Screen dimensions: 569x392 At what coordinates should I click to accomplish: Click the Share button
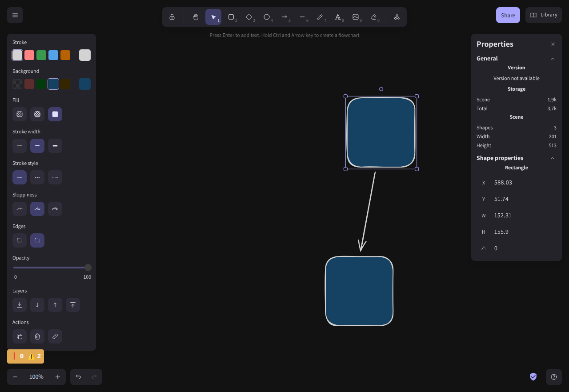pyautogui.click(x=508, y=15)
